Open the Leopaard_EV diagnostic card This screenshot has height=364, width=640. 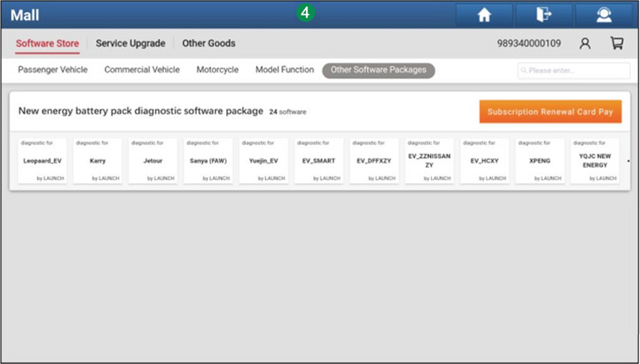pyautogui.click(x=43, y=161)
